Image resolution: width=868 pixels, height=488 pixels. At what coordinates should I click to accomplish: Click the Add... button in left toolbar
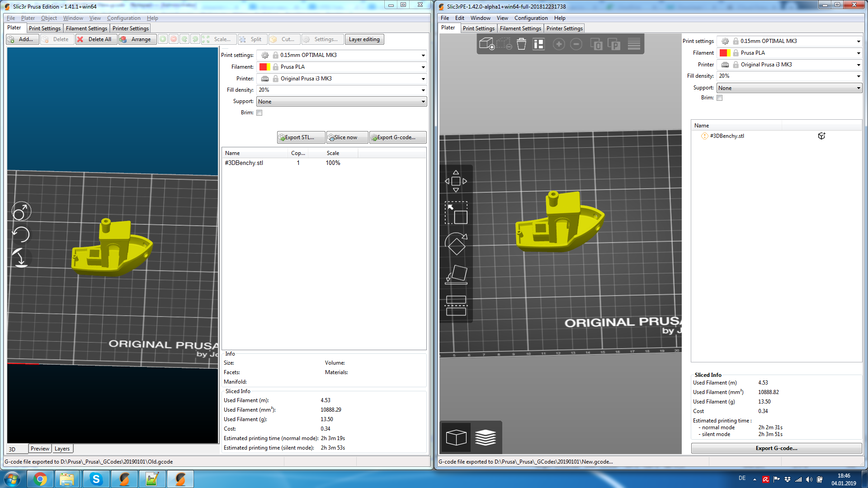click(x=22, y=39)
